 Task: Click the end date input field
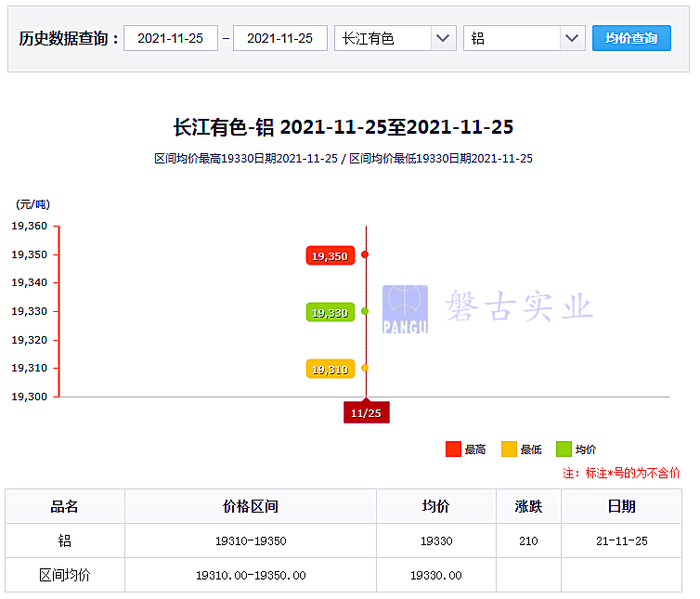[x=280, y=38]
